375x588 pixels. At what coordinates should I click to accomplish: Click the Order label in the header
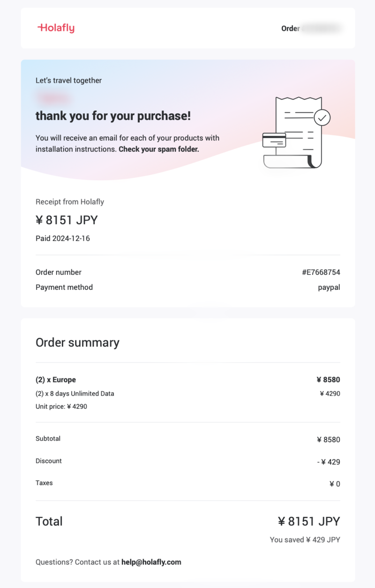291,29
